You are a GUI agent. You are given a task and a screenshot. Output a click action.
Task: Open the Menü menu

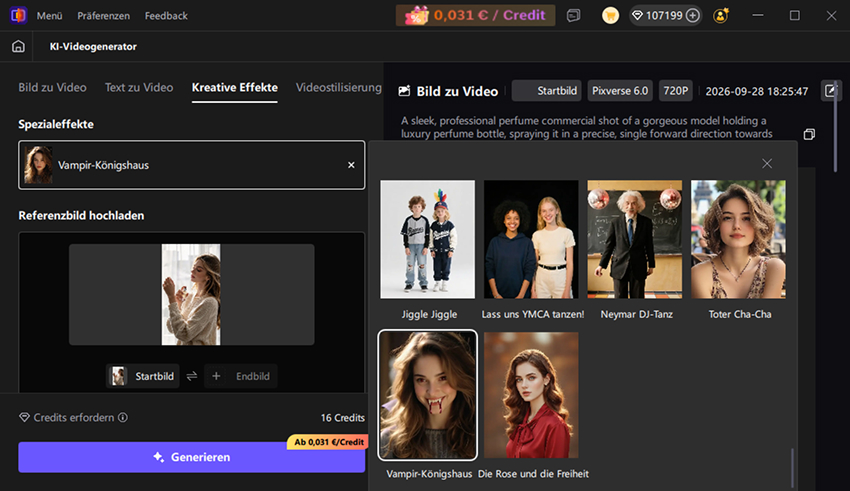click(x=49, y=16)
